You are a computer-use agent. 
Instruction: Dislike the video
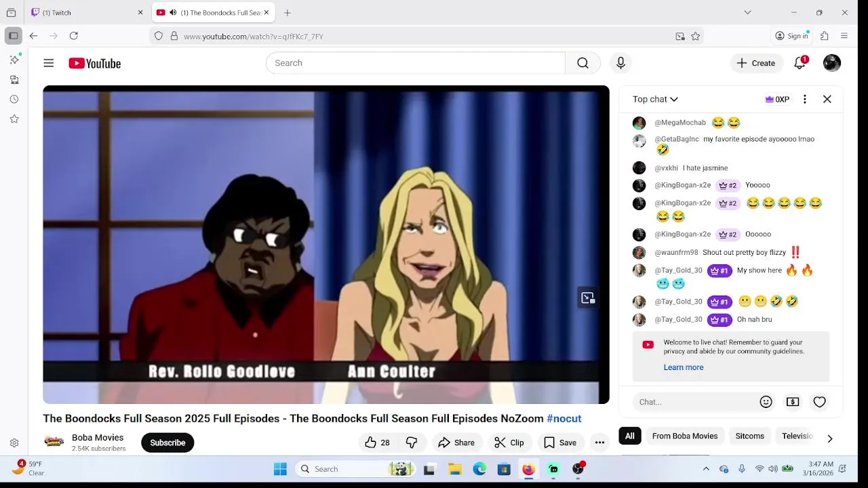tap(412, 443)
